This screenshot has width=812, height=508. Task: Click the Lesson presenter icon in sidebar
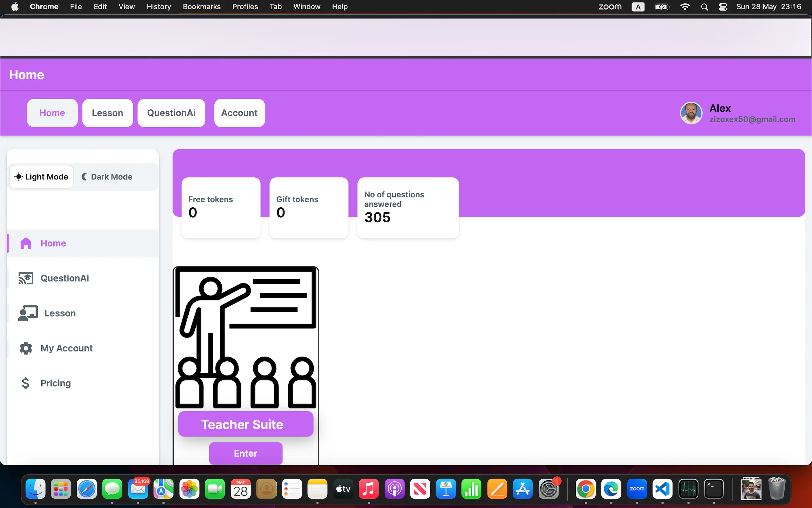(28, 313)
